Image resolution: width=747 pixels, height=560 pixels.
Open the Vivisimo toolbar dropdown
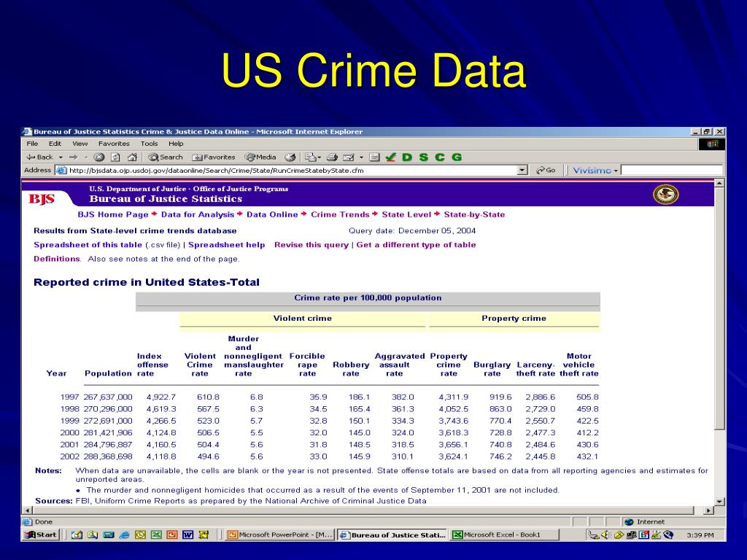tap(616, 171)
